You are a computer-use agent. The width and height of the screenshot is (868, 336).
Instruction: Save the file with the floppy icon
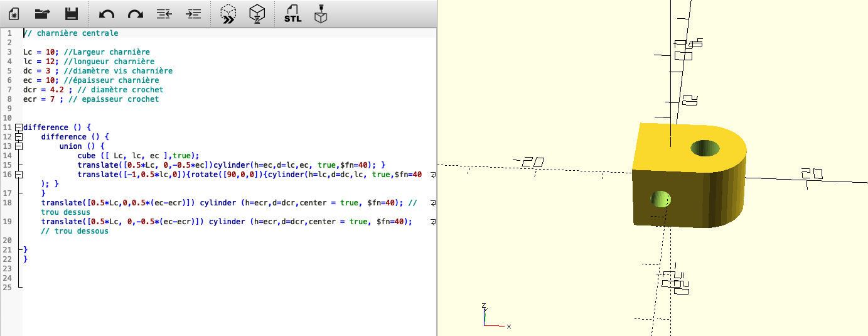pos(71,14)
